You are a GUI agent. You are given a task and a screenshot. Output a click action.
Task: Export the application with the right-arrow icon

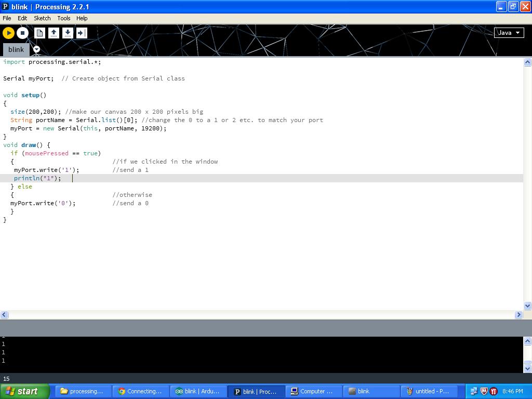coord(82,33)
